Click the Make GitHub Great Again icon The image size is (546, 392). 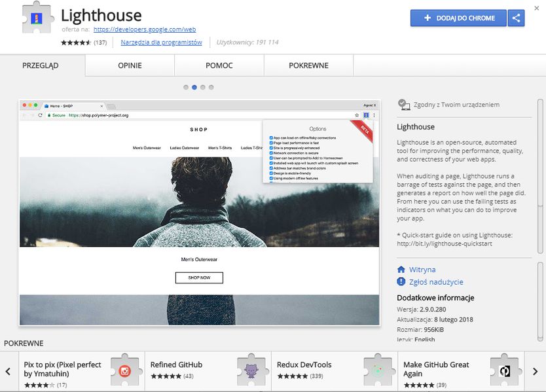point(504,370)
